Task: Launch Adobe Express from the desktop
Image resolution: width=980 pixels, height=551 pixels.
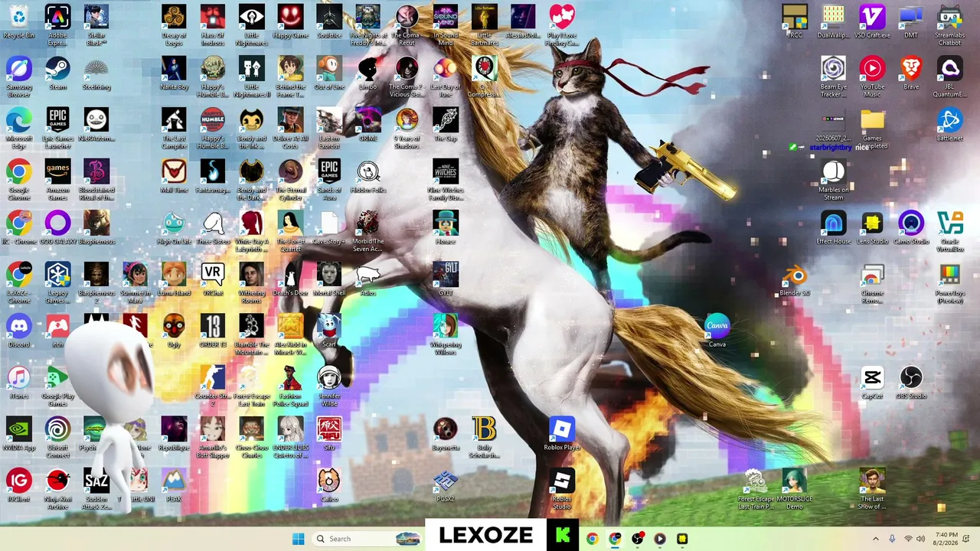Action: [x=57, y=24]
